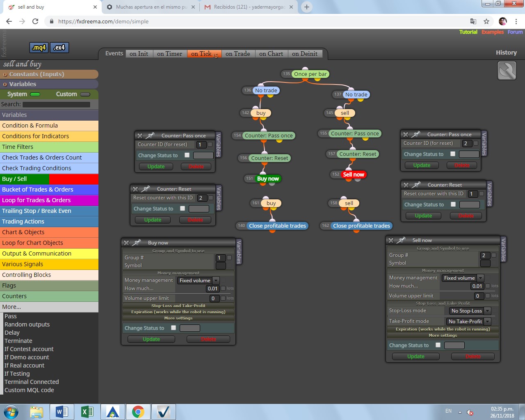This screenshot has width=525, height=420.
Task: Close the right Counter: Reset panel
Action: (x=406, y=185)
